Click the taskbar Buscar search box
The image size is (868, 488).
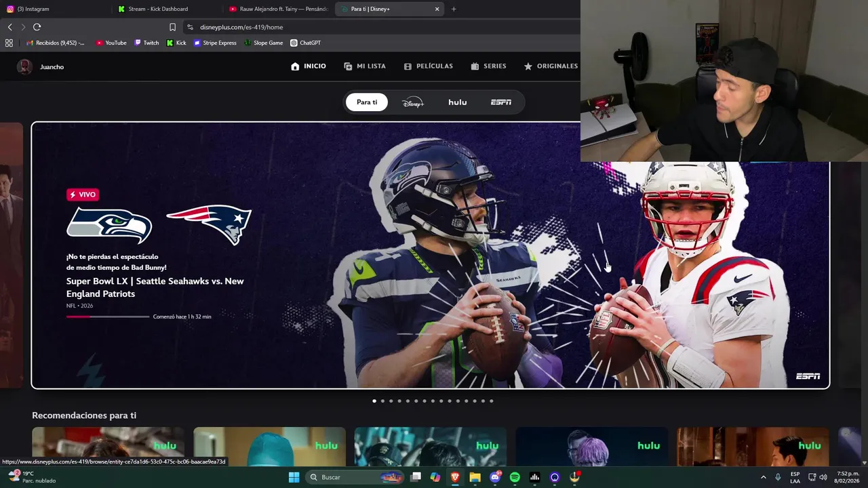[x=355, y=477]
